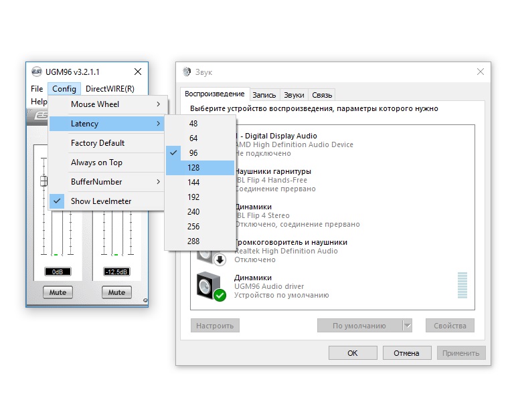510x420 pixels.
Task: Click the green default-device checkmark badge
Action: pyautogui.click(x=220, y=295)
